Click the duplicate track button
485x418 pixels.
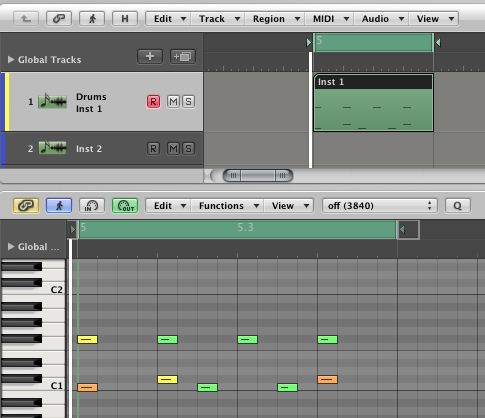click(x=183, y=56)
